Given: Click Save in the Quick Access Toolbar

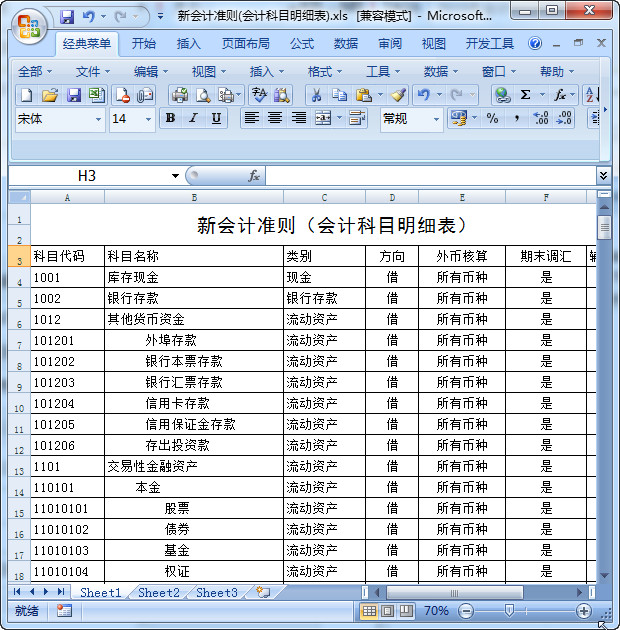Looking at the screenshot, I should click(x=67, y=16).
